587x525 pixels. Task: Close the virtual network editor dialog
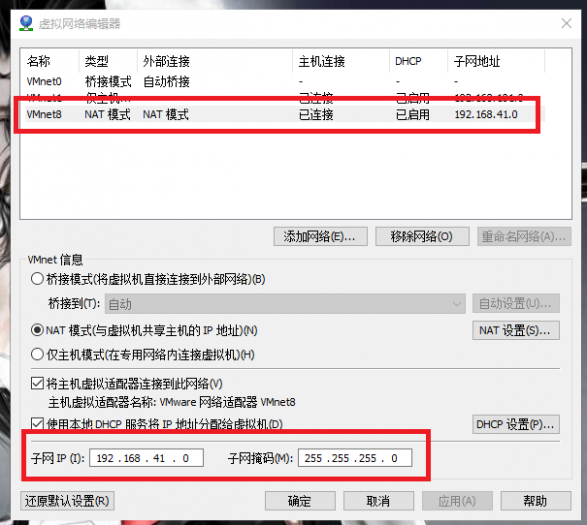pos(566,23)
